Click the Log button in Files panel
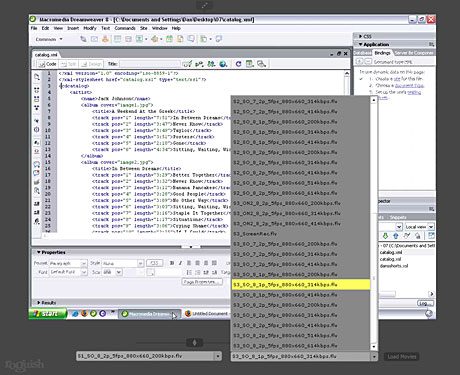Image resolution: width=460 pixels, height=375 pixels. coord(425,303)
